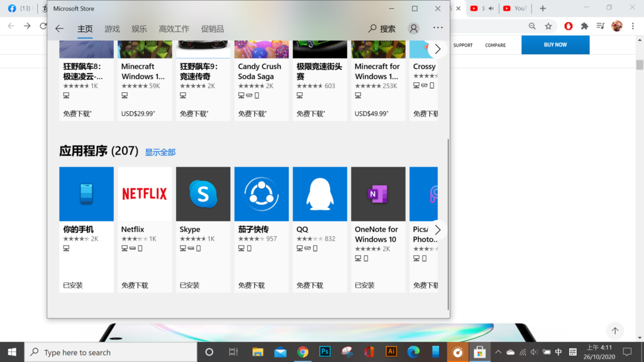
Task: Open the Microsoft Store account profile icon
Action: click(x=414, y=28)
